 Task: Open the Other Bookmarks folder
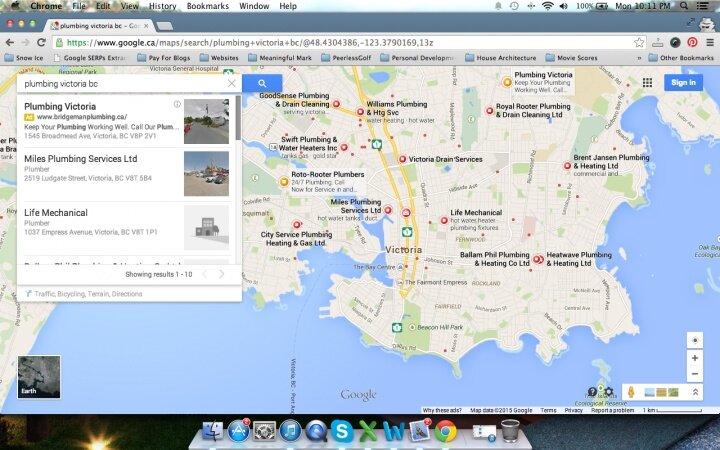click(681, 58)
